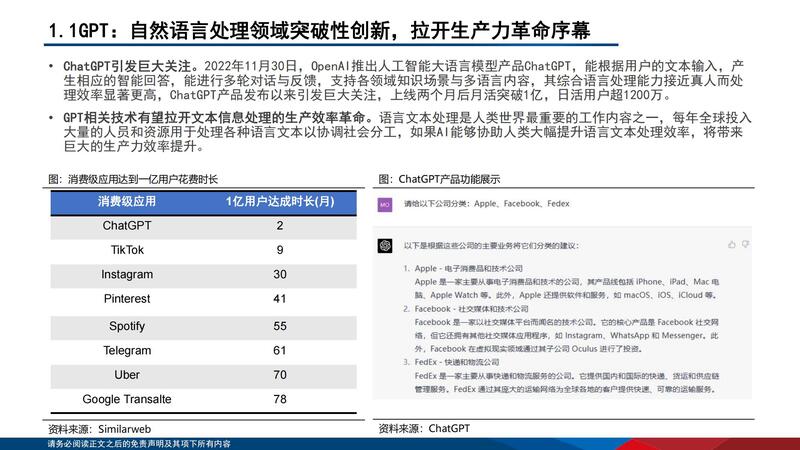Click the disclaimer text in the footer
This screenshot has width=800, height=450.
coord(138,444)
